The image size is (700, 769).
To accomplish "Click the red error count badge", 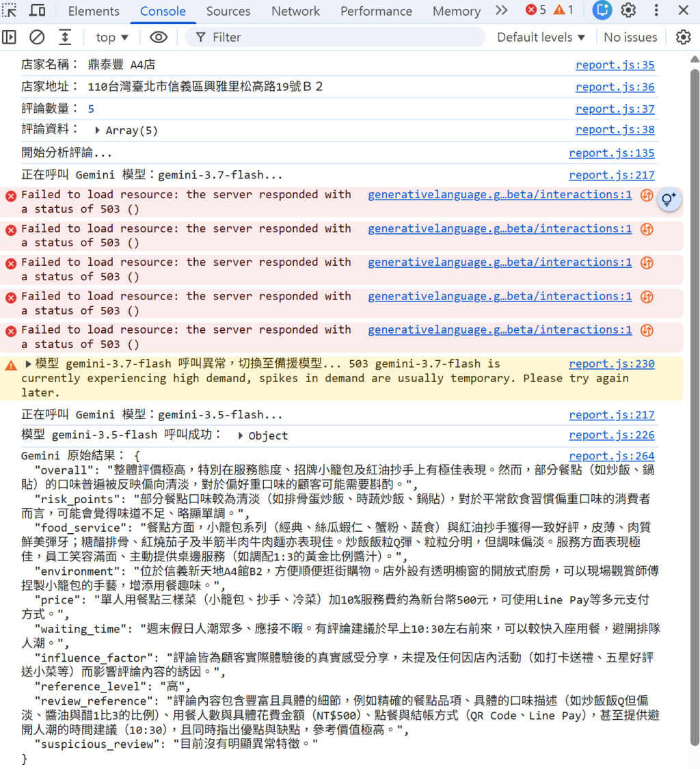I will click(536, 10).
